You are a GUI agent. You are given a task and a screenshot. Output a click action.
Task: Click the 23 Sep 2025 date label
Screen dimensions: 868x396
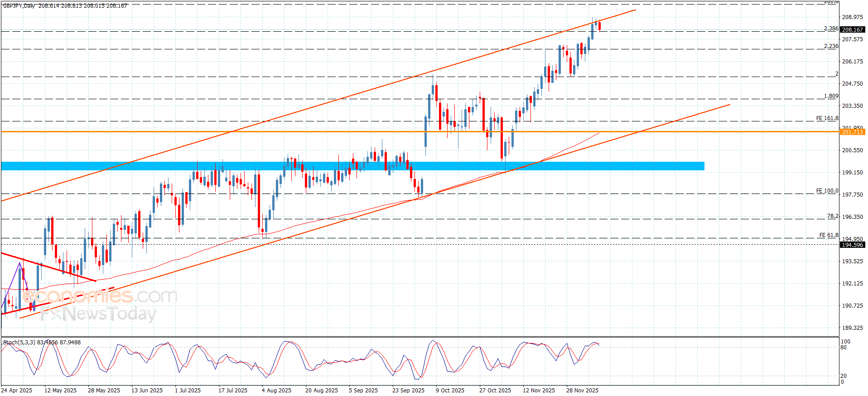pyautogui.click(x=408, y=391)
